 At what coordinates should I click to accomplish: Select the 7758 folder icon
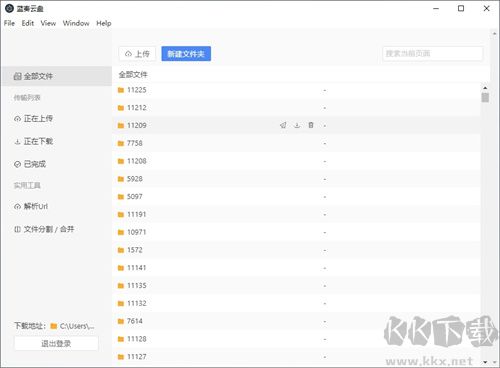click(121, 143)
